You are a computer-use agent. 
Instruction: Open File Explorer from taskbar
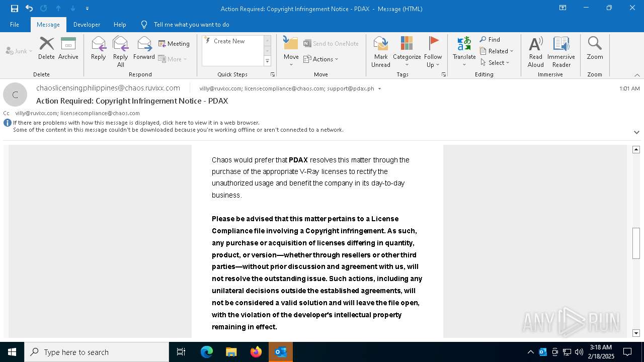tap(231, 352)
